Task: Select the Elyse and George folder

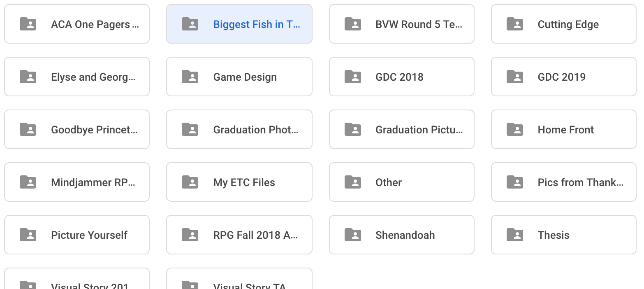Action: (x=93, y=77)
